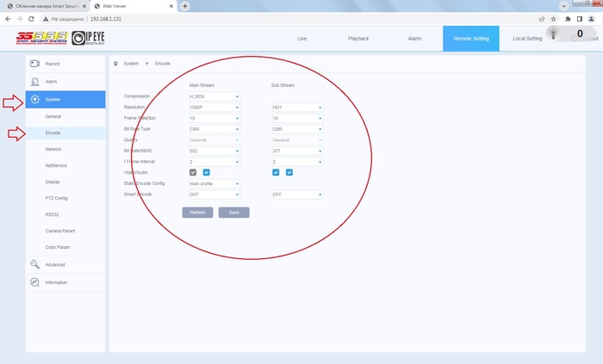Image resolution: width=603 pixels, height=364 pixels.
Task: Toggle Main Stream video checkbox
Action: click(x=194, y=171)
